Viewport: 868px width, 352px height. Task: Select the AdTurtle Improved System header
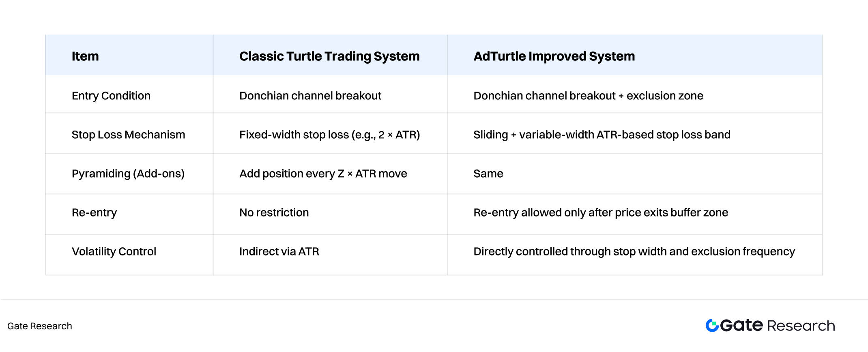pyautogui.click(x=554, y=56)
